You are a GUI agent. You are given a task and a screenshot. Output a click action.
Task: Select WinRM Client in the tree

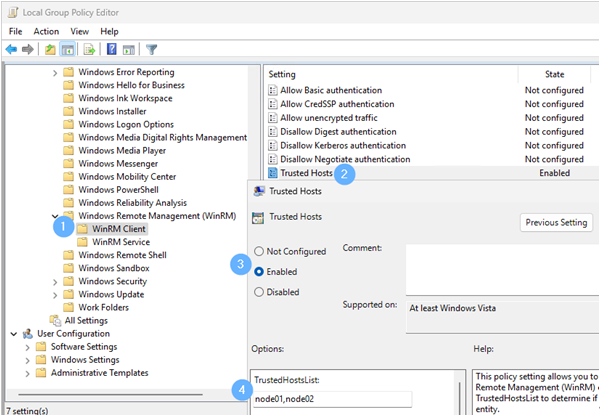tap(119, 229)
